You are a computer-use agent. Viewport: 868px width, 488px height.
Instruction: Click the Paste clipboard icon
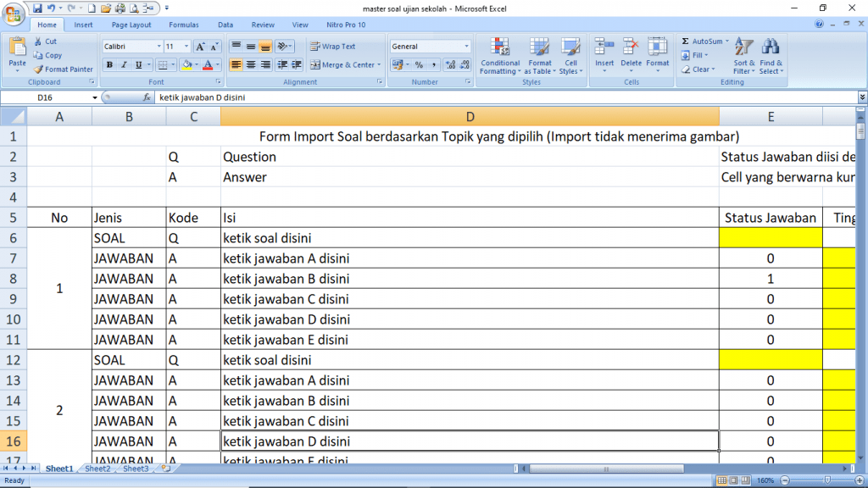[x=17, y=48]
